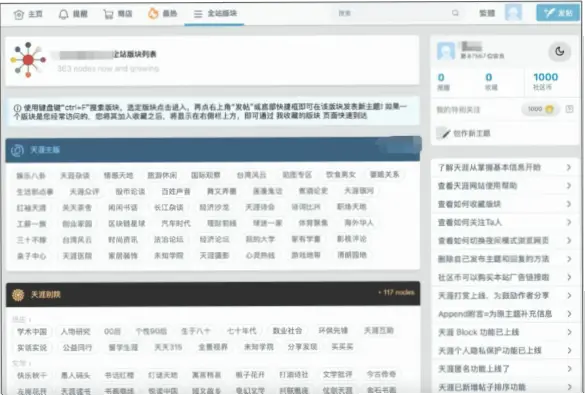Viewport: 585px width, 396px height.
Task: Expand the 社区币 ad purchase chevron
Action: pos(569,277)
